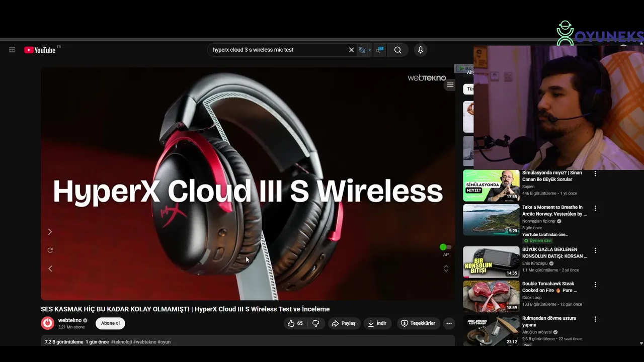Screen dimensions: 644x362
Task: Open options menu for BÜYÜK GAZLA BEKLENEN video
Action: (595, 250)
